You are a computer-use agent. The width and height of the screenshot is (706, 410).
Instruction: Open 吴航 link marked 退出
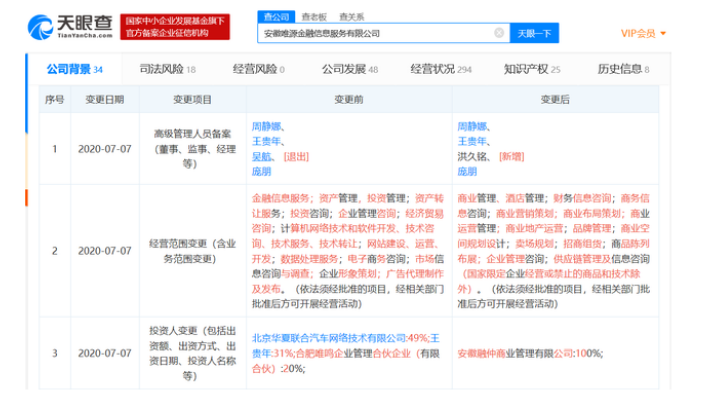point(262,157)
